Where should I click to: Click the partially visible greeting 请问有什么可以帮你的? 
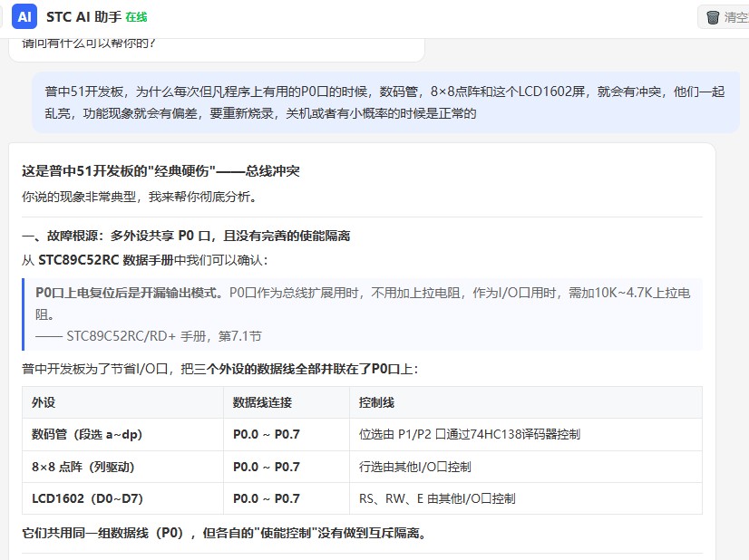pos(89,43)
